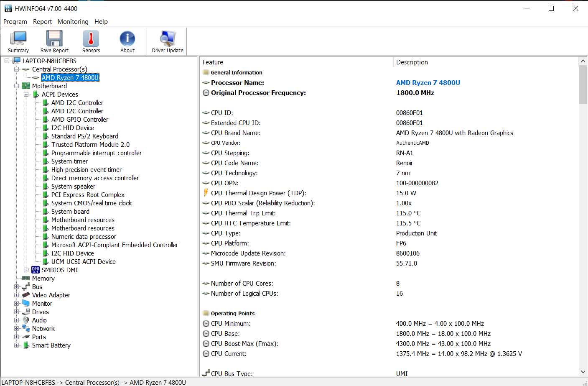The width and height of the screenshot is (588, 386).
Task: Click the Motherboard board icon
Action: 26,86
